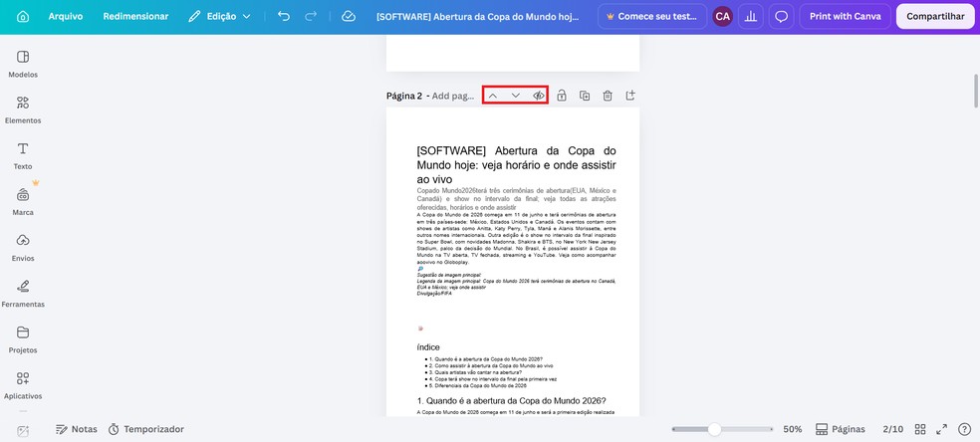The image size is (980, 442).
Task: Select the 'Divulgação/FIFA' caption line
Action: (434, 293)
